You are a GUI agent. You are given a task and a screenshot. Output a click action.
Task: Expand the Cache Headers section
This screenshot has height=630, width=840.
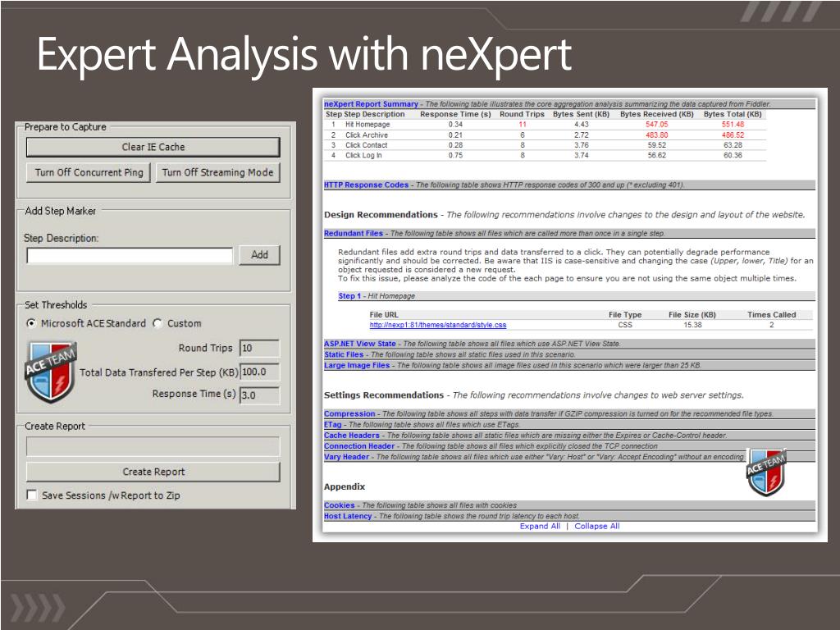coord(351,435)
